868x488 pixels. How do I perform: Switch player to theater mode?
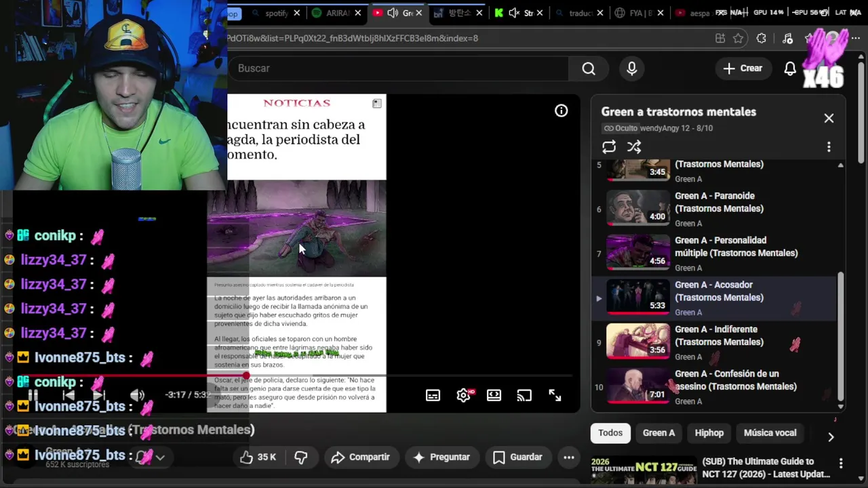(494, 396)
